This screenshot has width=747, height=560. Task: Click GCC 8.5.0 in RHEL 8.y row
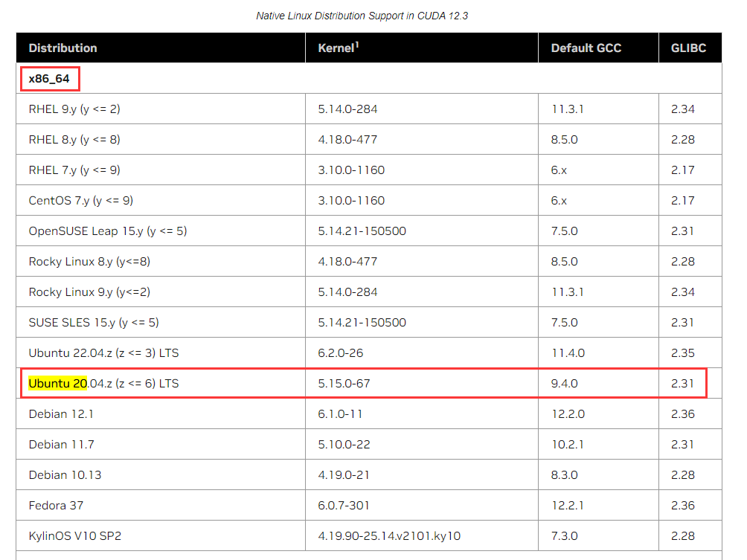coord(565,140)
